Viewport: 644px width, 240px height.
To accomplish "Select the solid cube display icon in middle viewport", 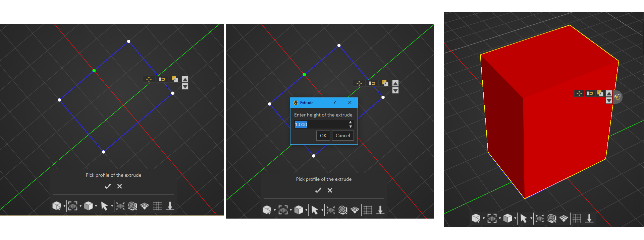I will (299, 210).
